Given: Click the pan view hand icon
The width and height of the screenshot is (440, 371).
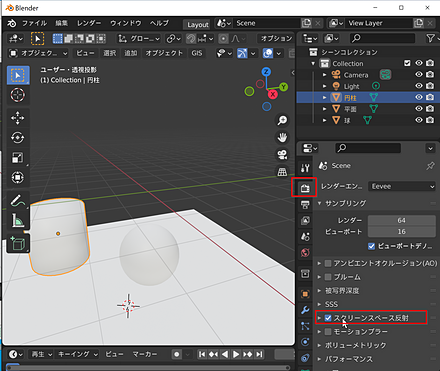Looking at the screenshot, I should coord(282,137).
